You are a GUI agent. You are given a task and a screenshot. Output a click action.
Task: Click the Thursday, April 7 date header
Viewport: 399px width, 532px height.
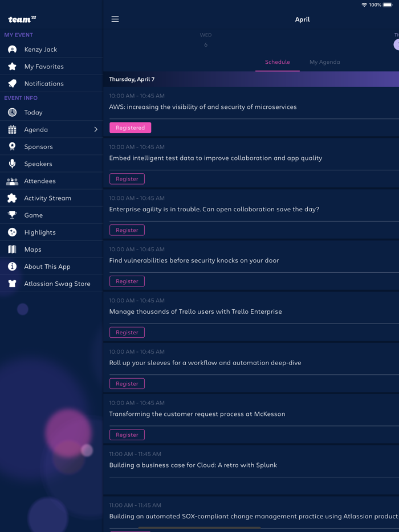(x=132, y=79)
